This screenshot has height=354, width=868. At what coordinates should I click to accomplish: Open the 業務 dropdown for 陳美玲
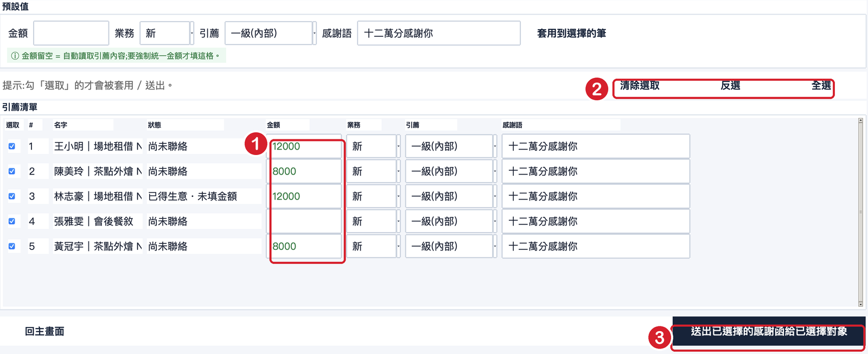click(x=373, y=171)
